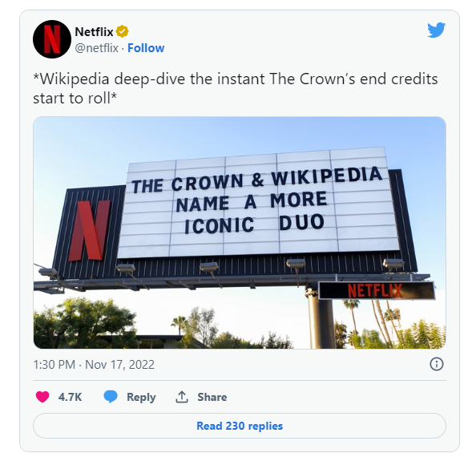Click the Reply label
The width and height of the screenshot is (476, 461).
pyautogui.click(x=141, y=397)
